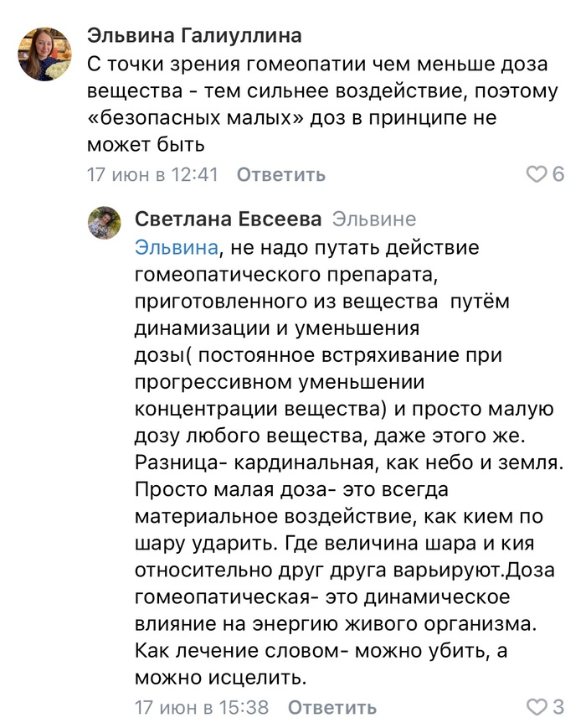Like Эльвина Галиуллина's comment with the heart
This screenshot has width=586, height=728.
tap(534, 174)
